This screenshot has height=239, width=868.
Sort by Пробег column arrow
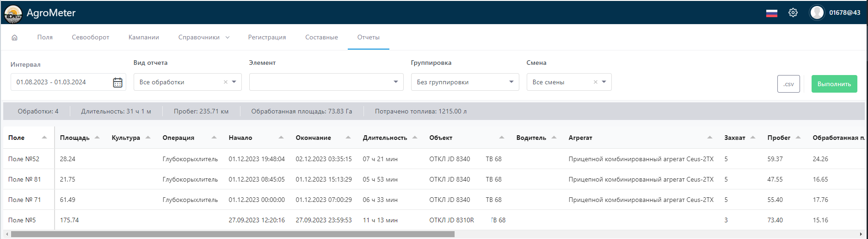coord(798,138)
